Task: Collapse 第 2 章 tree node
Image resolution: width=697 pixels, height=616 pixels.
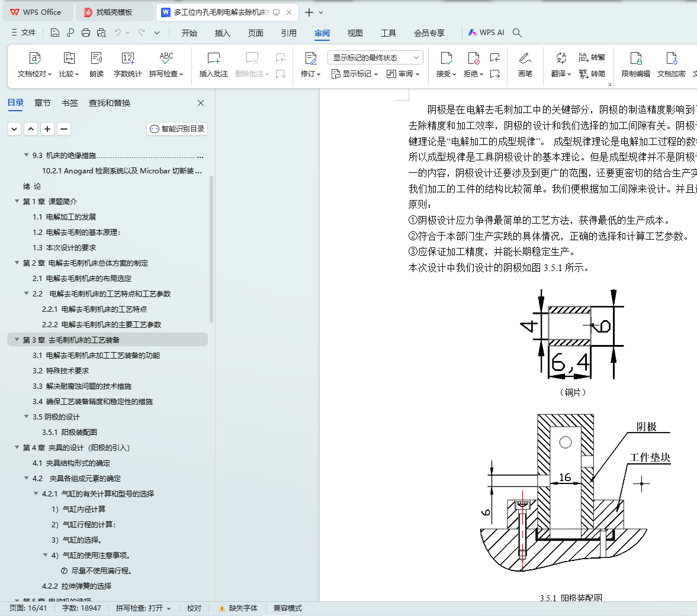Action: click(17, 263)
